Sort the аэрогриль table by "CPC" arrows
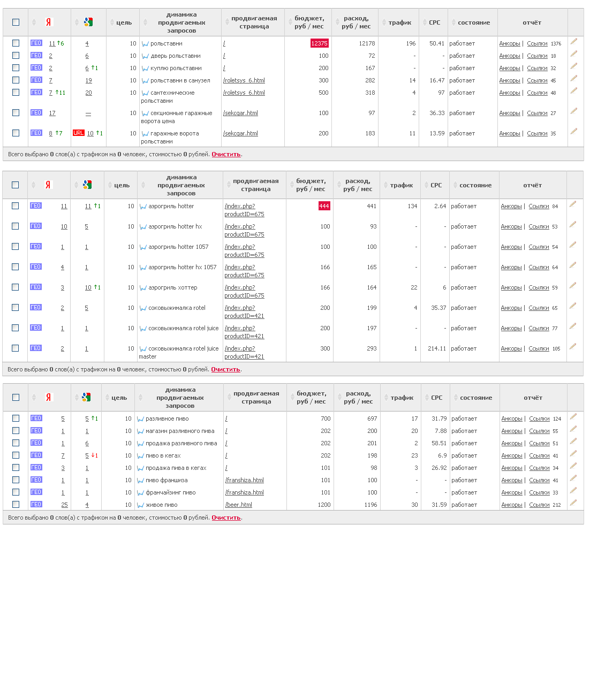This screenshot has width=590, height=700. coord(426,185)
